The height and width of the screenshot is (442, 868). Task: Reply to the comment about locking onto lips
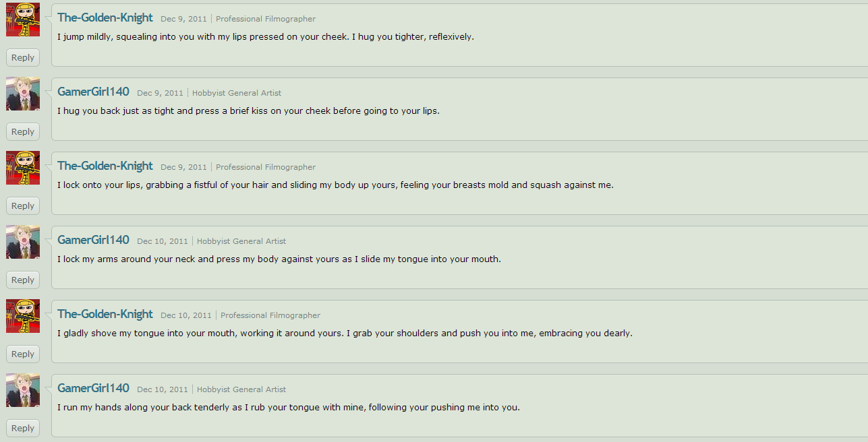tap(23, 206)
